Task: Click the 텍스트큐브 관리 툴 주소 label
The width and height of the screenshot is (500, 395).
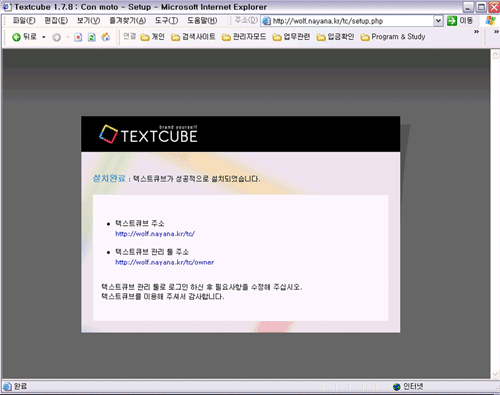Action: 152,252
